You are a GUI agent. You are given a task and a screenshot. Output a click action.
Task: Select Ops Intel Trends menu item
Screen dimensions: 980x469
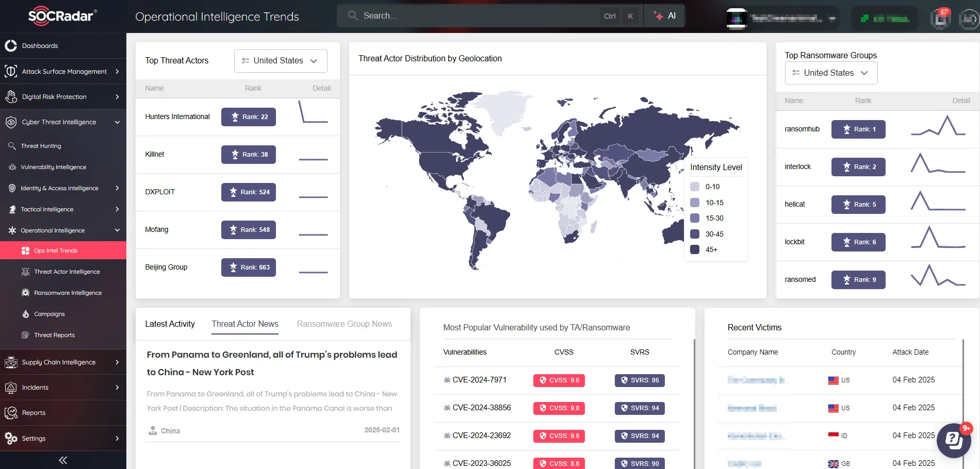(63, 250)
